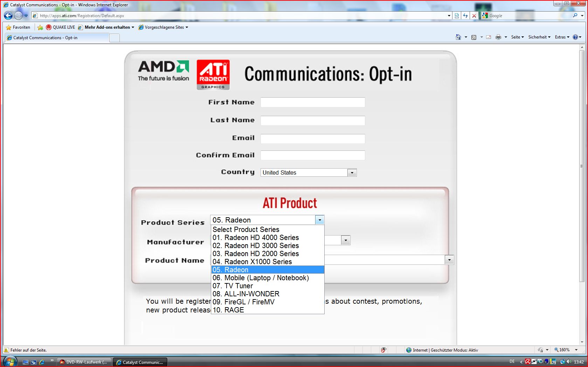
Task: Select 08. ALL-IN-WONDER option
Action: coord(268,294)
